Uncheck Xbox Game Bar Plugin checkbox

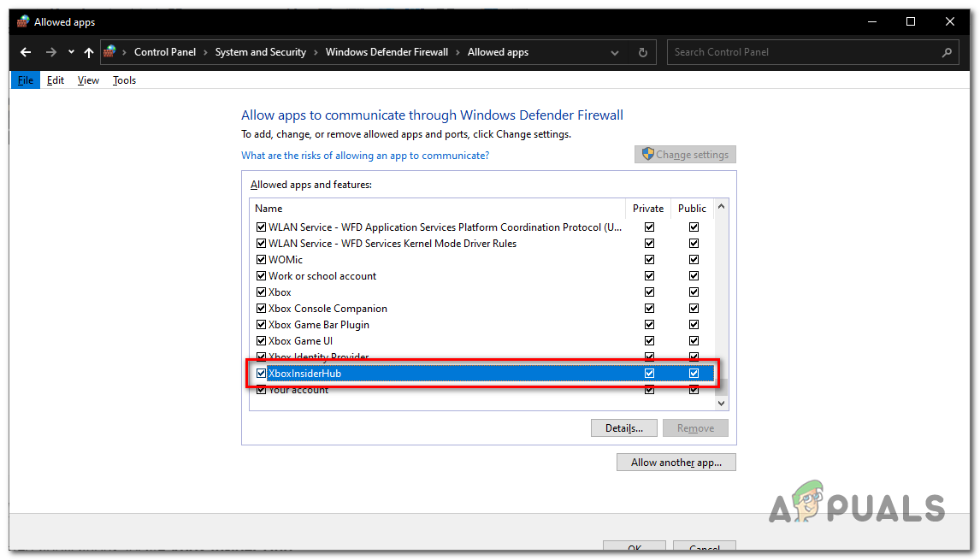(x=262, y=324)
